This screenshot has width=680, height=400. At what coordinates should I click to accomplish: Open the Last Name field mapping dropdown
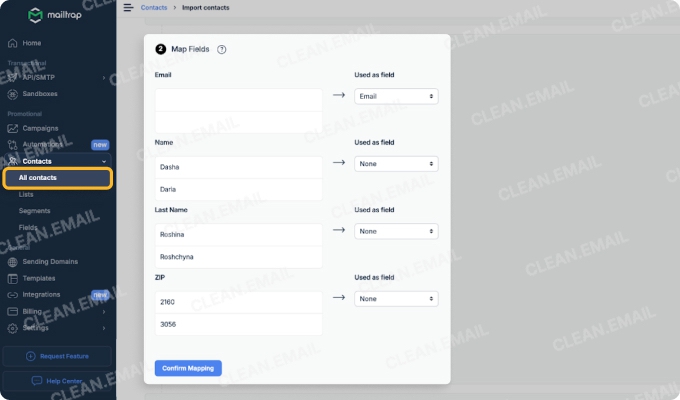pyautogui.click(x=396, y=231)
